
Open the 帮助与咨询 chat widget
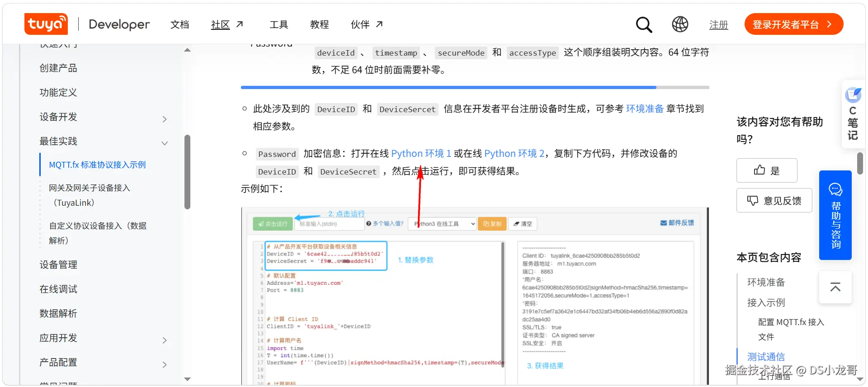(x=835, y=215)
